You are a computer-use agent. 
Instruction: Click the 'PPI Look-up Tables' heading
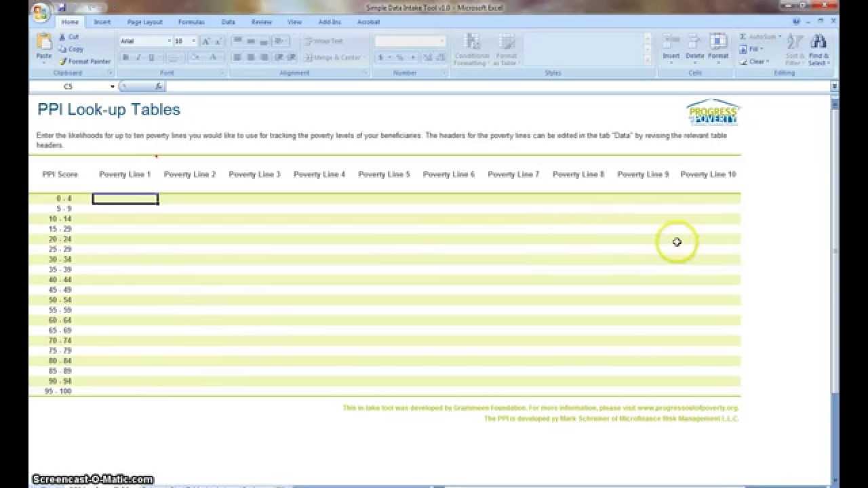click(109, 110)
